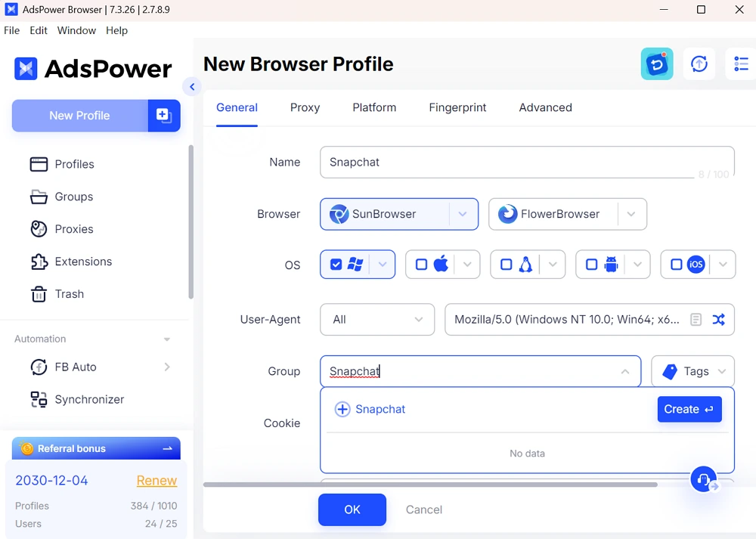Screen dimensions: 756x539
Task: Click the Windows logo OS icon
Action: coord(355,264)
